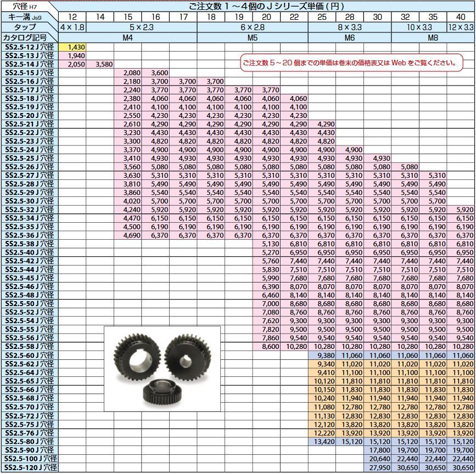Select price '7,000' in row SS2.5-50 J

pyautogui.click(x=266, y=303)
